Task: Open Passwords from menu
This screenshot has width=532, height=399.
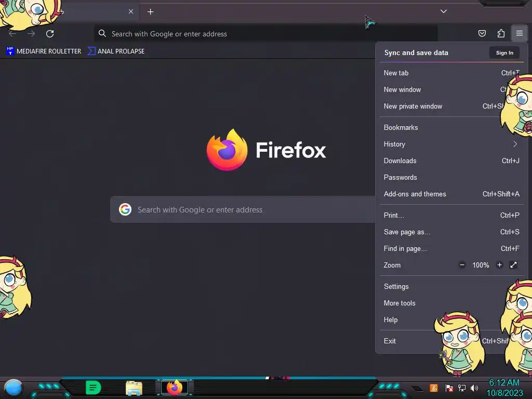Action: click(451, 178)
